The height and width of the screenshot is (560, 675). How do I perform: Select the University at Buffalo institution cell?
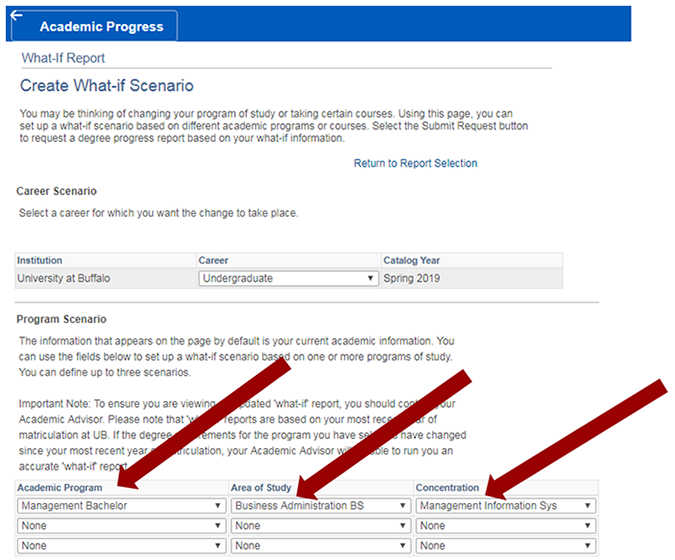65,278
